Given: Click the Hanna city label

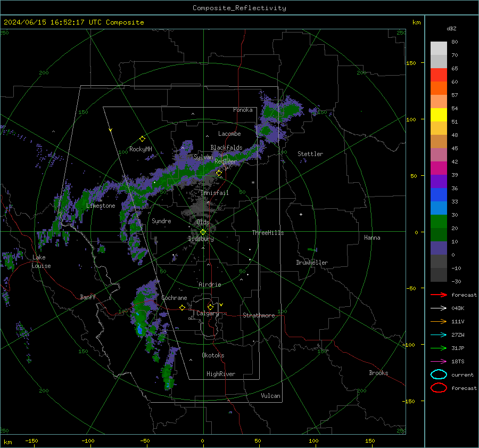Looking at the screenshot, I should click(x=372, y=238).
